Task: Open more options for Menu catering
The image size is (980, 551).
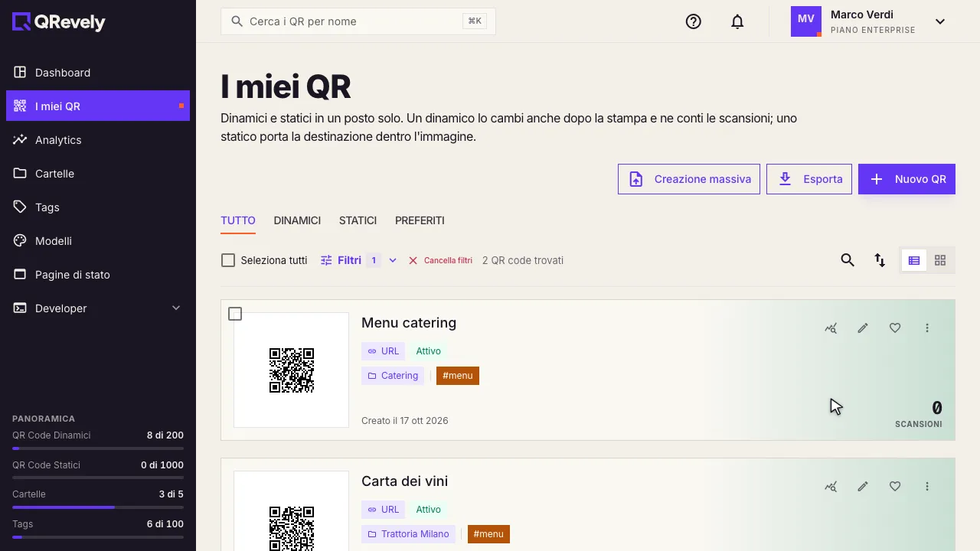Action: pos(927,328)
